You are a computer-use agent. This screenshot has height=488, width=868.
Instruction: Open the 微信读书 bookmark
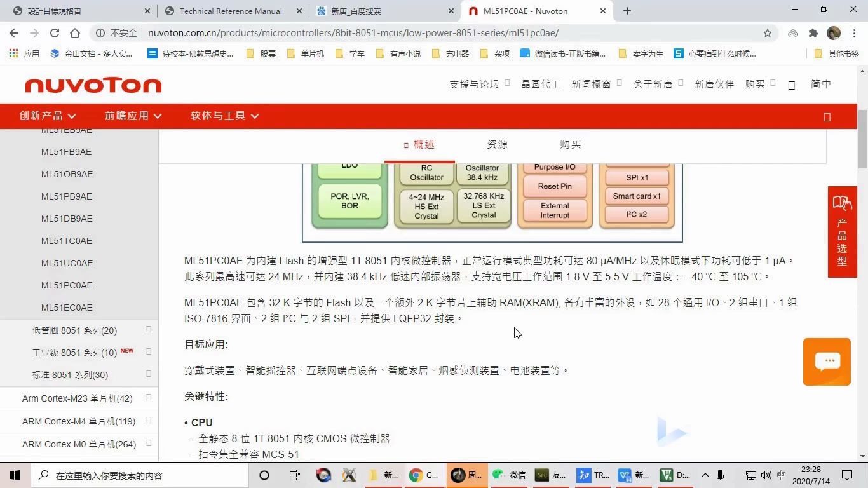[x=563, y=54]
